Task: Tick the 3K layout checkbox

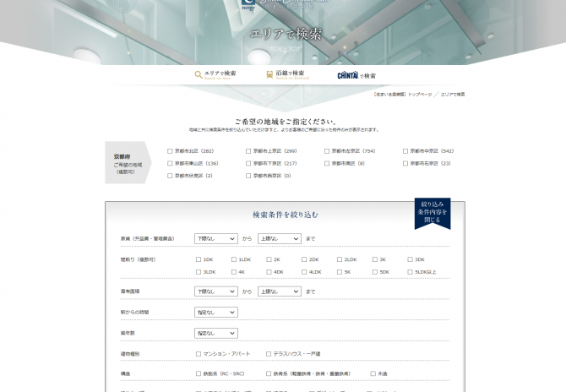Action: pyautogui.click(x=375, y=259)
